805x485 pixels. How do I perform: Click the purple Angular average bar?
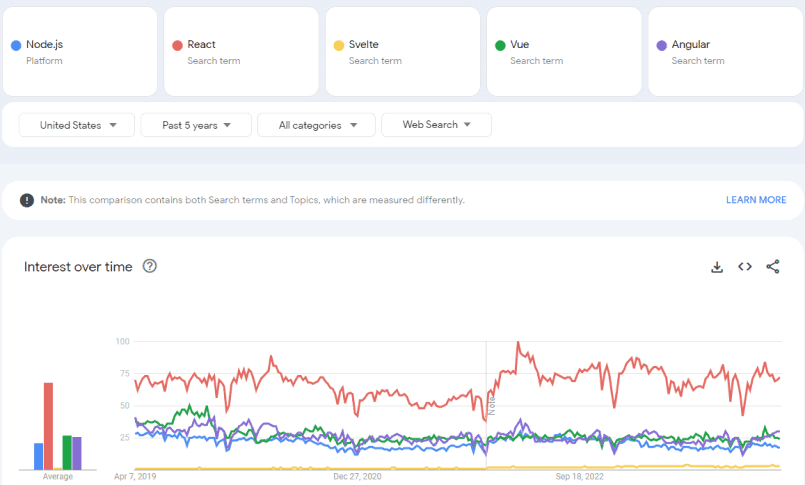click(76, 453)
